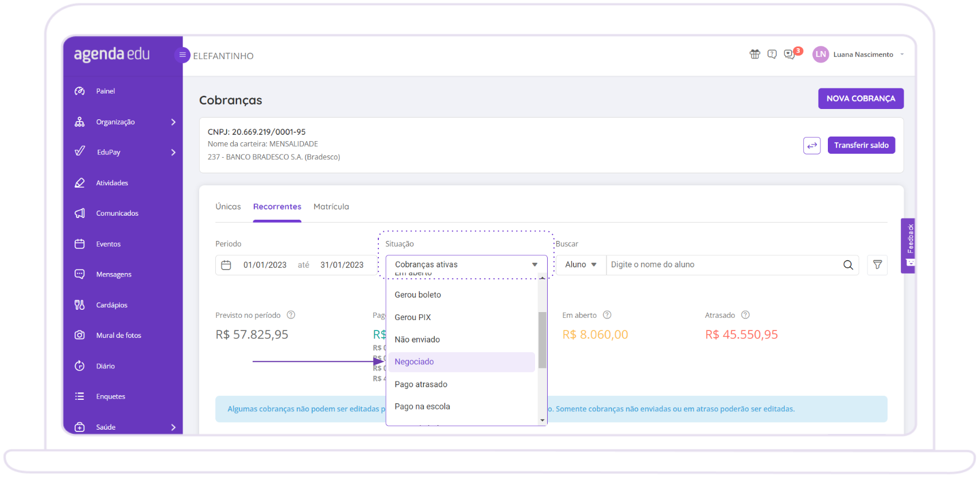Switch to the Recorrentes tab
980x479 pixels.
coord(277,207)
